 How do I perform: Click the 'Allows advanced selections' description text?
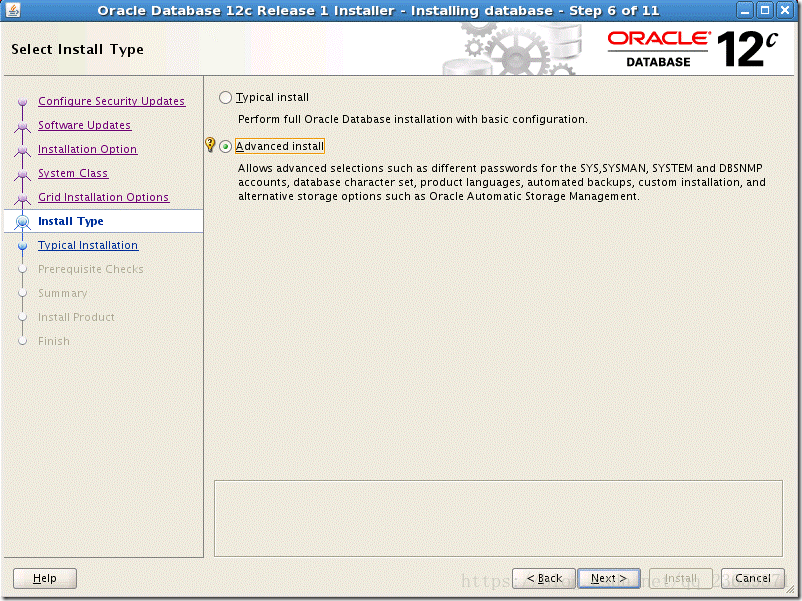[502, 182]
